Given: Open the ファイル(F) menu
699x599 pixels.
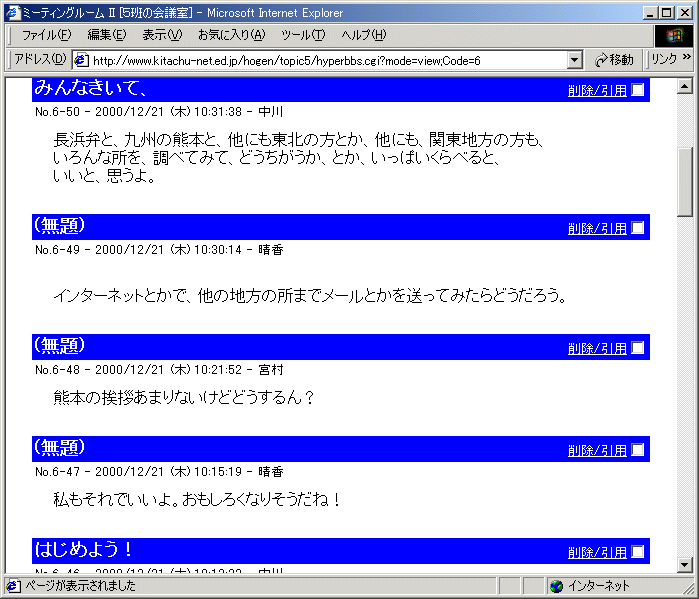Looking at the screenshot, I should (x=46, y=35).
